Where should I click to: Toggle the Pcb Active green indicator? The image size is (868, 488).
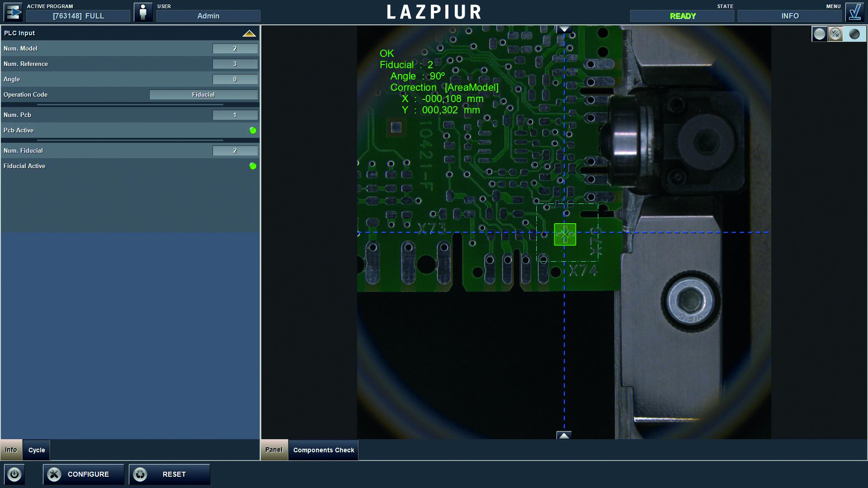click(253, 130)
